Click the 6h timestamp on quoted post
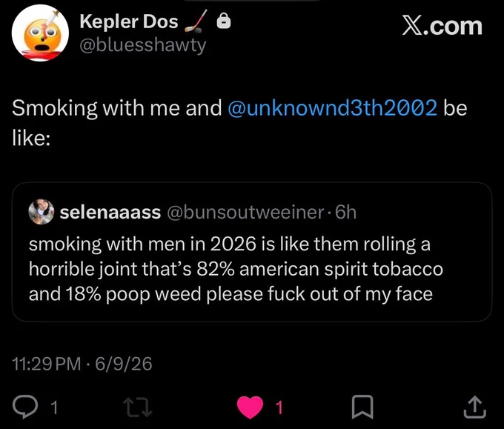This screenshot has width=504, height=429. tap(346, 213)
